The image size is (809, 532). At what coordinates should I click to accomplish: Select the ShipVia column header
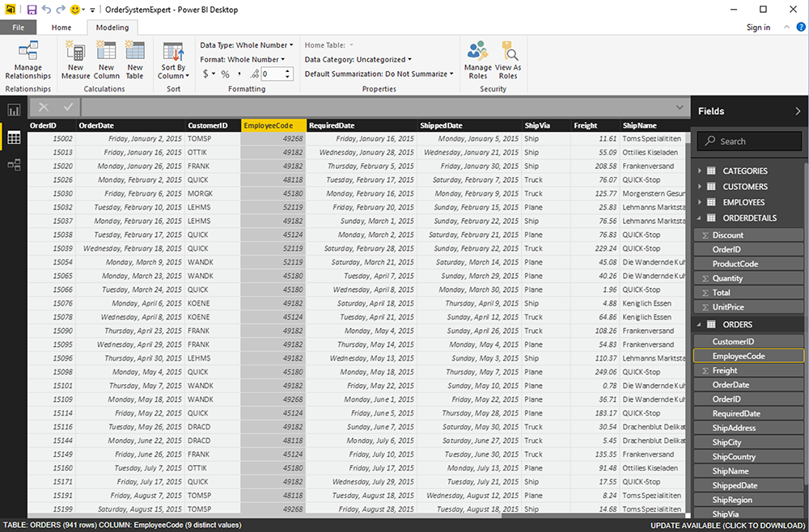tap(546, 125)
